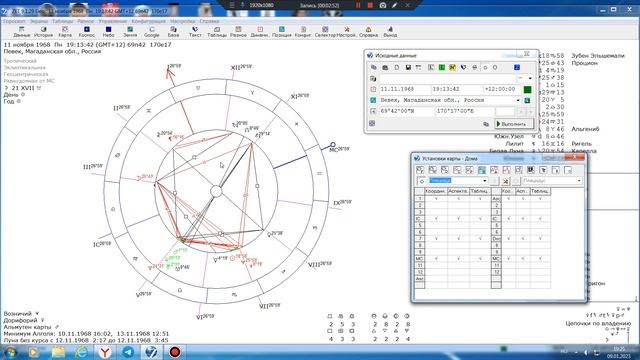The image size is (640, 360).
Task: Open the База toolbar icon
Action: click(173, 32)
